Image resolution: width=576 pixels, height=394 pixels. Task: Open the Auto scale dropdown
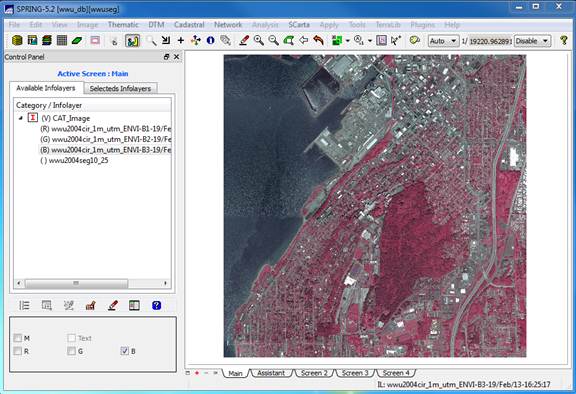pos(443,41)
